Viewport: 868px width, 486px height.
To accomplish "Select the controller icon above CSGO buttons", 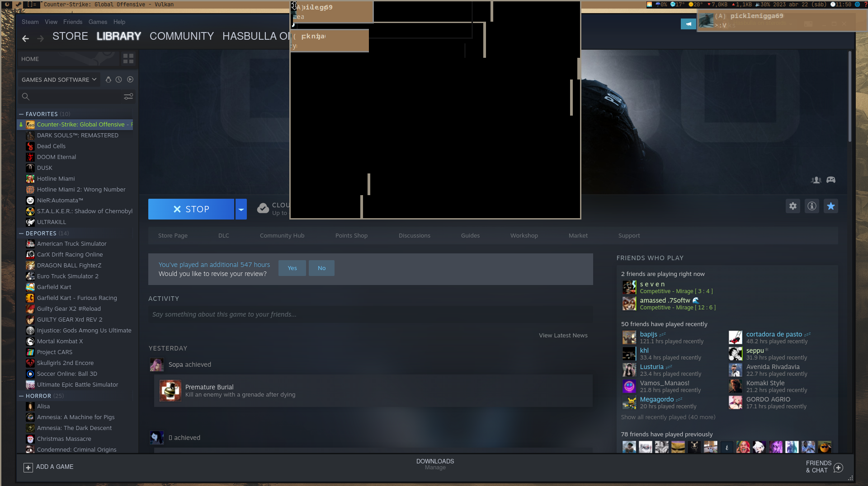I will tap(831, 180).
